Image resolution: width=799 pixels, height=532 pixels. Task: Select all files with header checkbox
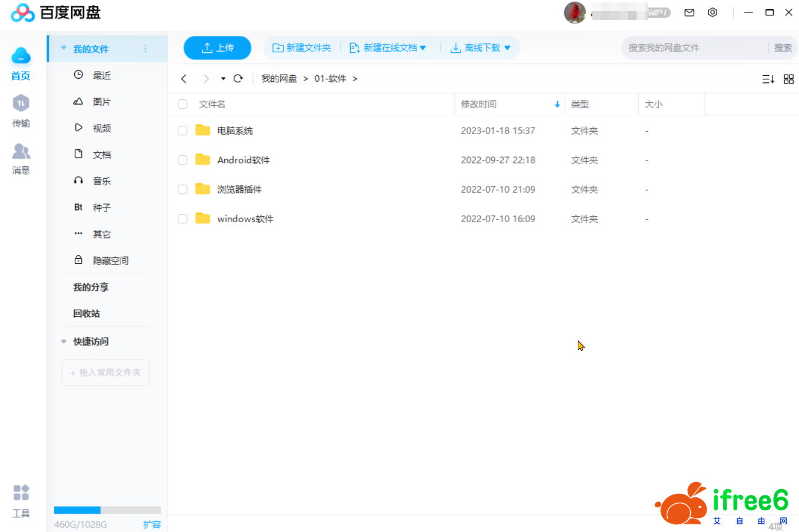point(182,104)
